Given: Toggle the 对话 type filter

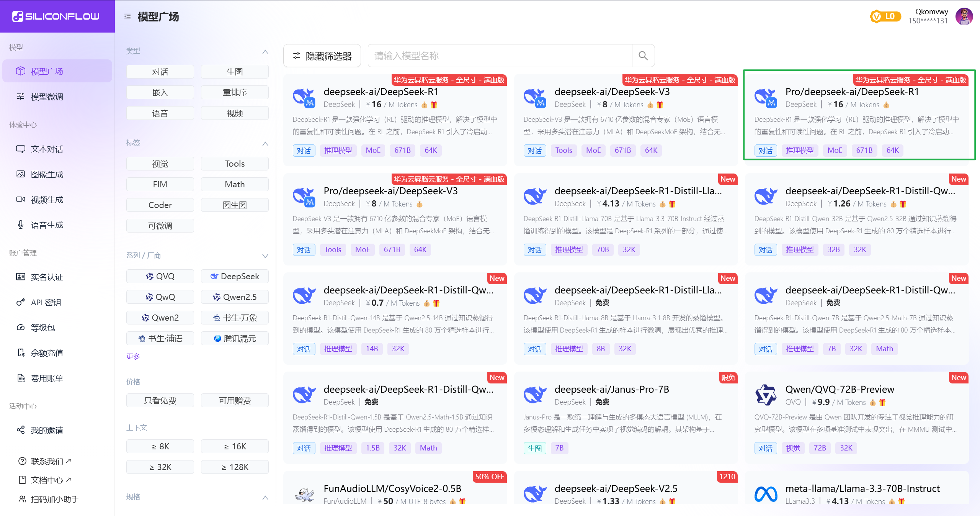Looking at the screenshot, I should (160, 72).
